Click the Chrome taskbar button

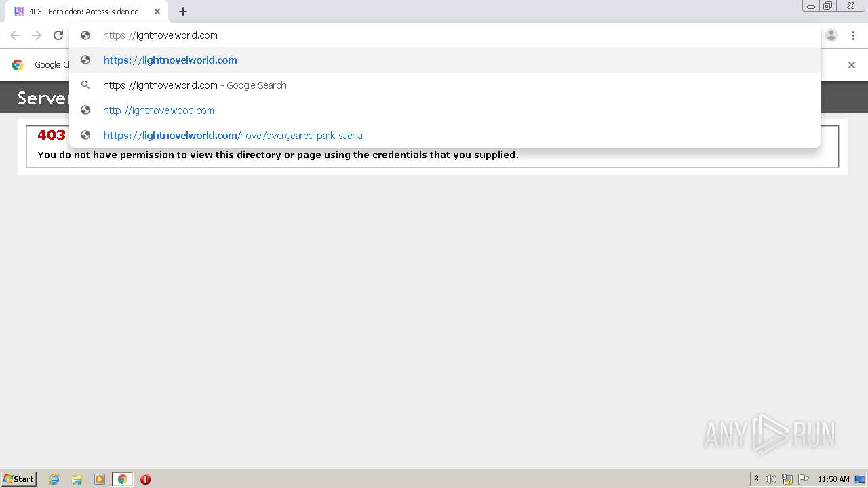(123, 479)
